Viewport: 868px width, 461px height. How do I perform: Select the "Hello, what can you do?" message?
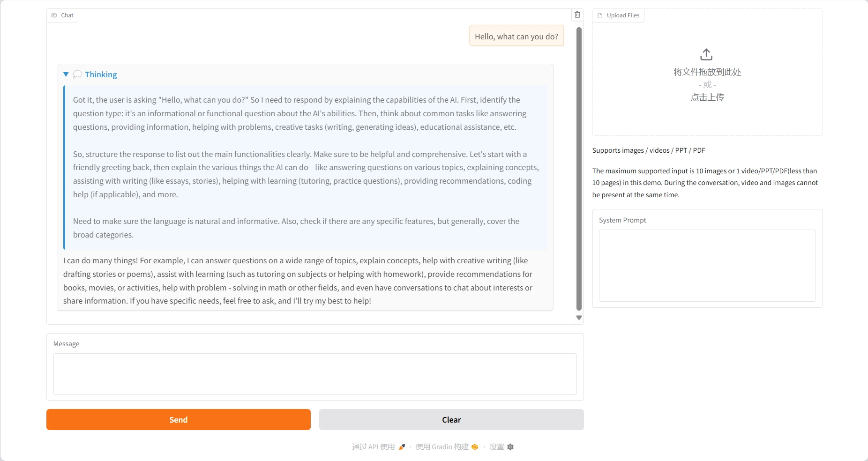point(516,37)
